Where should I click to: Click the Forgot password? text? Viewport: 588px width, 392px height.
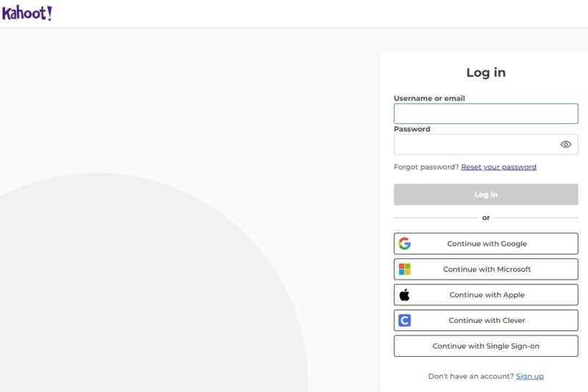point(426,167)
